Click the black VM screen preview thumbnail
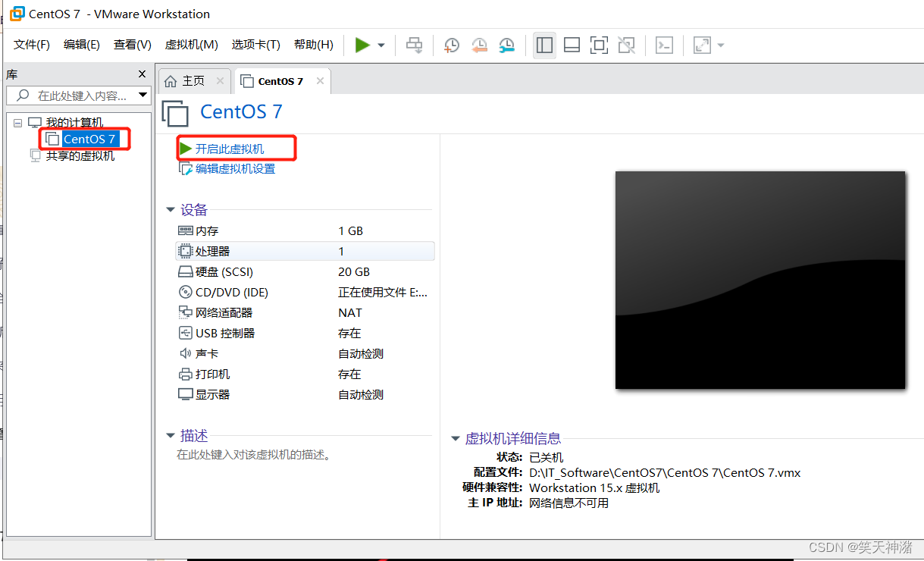 click(760, 280)
